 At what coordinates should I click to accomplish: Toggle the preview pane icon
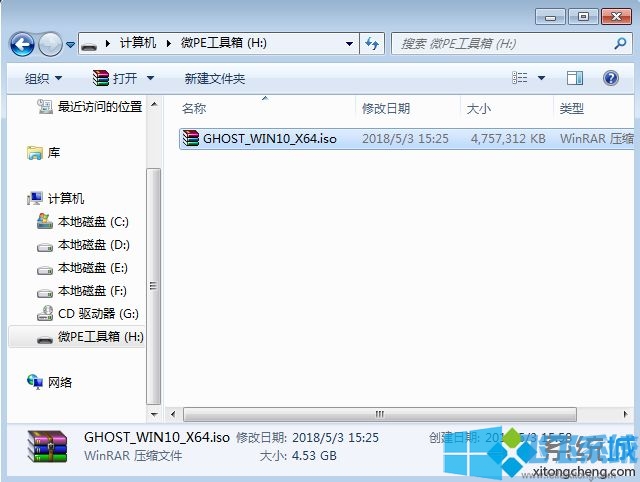pos(575,78)
